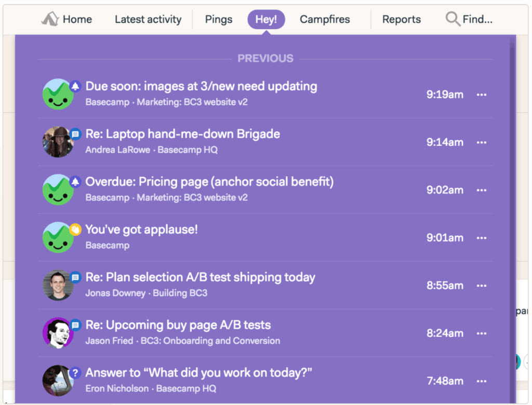Open 'Due soon: images at 3/new need updating'

click(201, 87)
